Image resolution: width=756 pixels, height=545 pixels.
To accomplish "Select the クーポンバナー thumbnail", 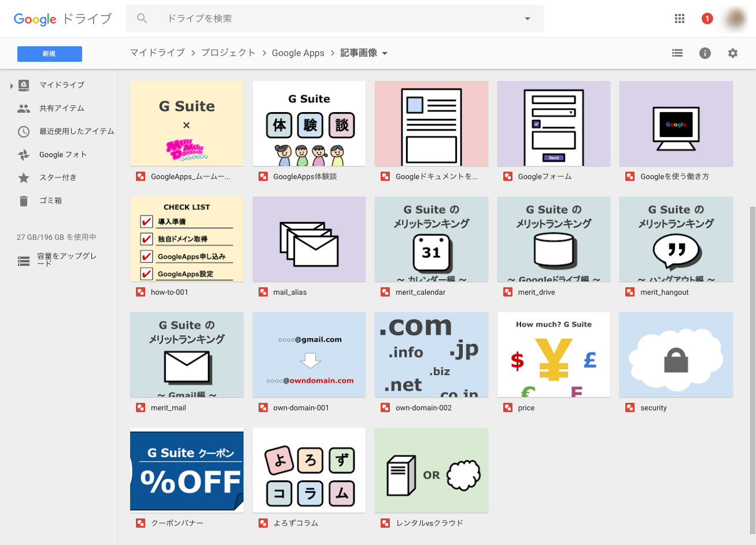I will [187, 470].
